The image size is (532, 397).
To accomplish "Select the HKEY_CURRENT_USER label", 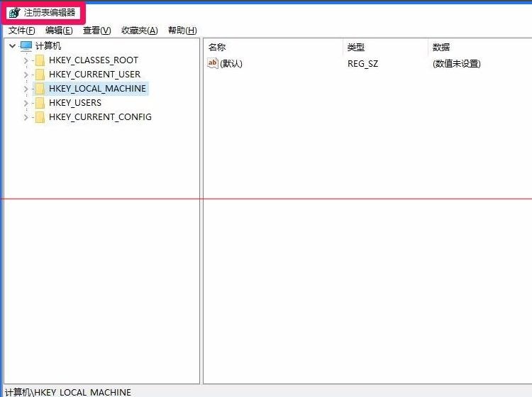I will (94, 75).
